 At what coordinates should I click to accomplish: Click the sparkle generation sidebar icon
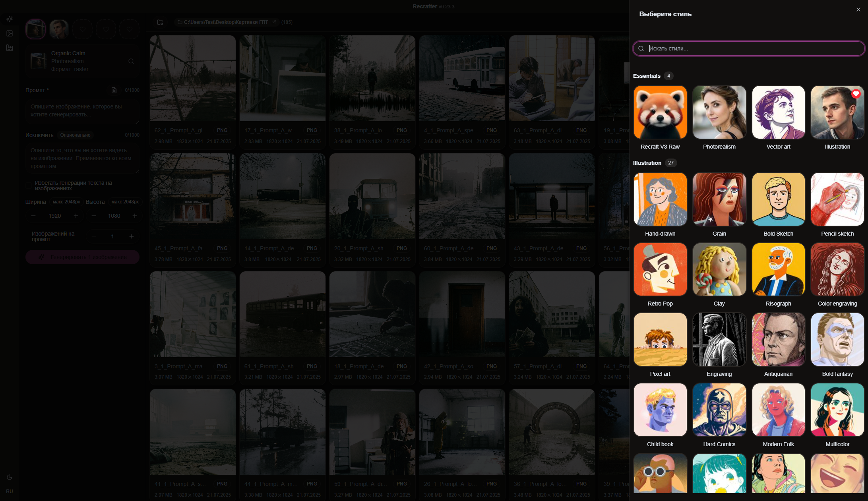[x=10, y=19]
